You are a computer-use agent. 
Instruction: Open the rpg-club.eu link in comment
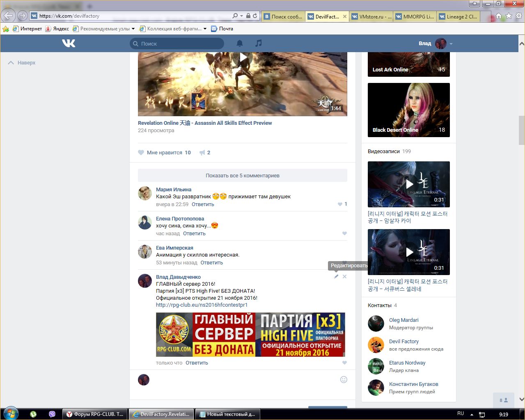point(202,305)
